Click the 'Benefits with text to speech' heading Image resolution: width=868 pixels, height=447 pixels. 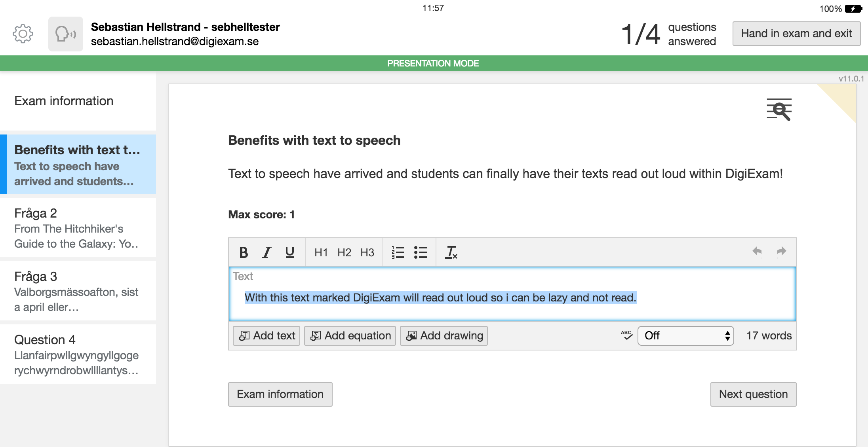coord(314,140)
